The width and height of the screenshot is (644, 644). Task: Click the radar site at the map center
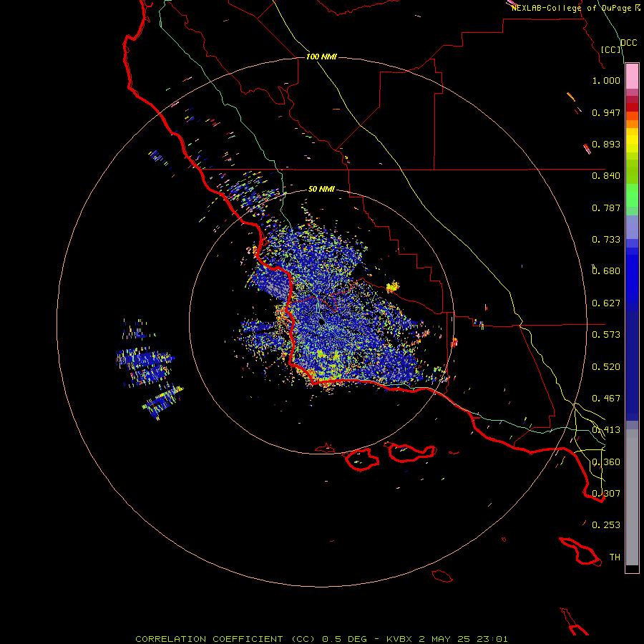coord(321,322)
